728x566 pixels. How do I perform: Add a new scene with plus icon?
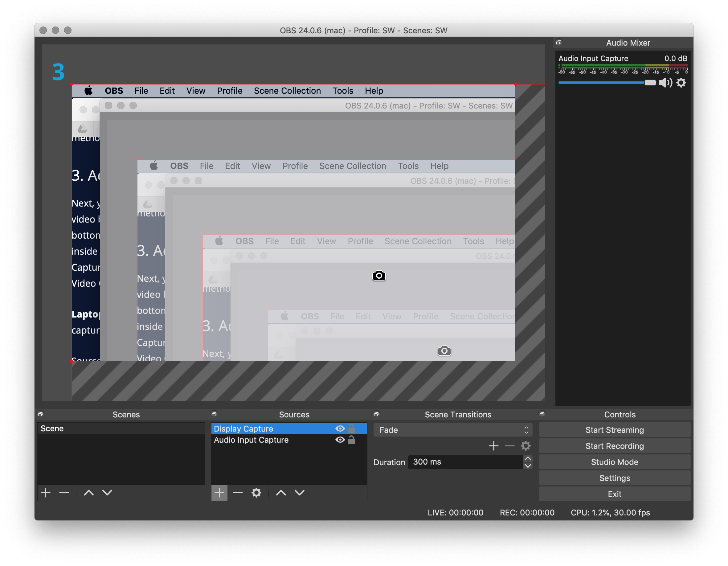point(46,493)
